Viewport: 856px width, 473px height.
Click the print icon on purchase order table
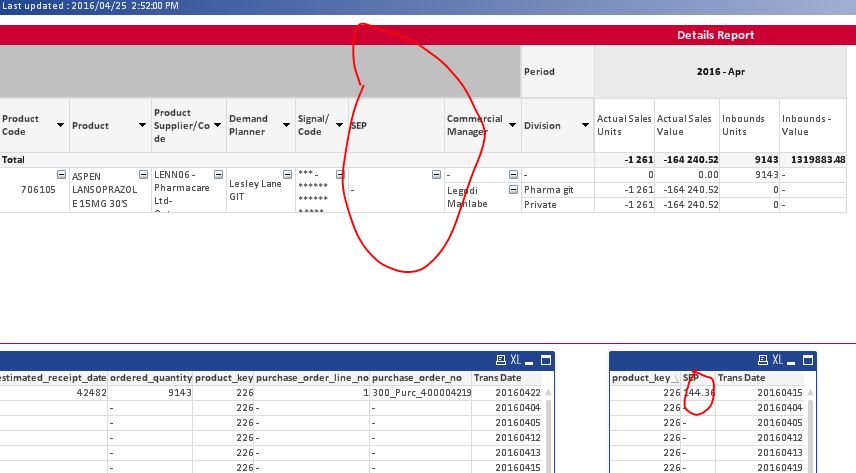coord(501,360)
